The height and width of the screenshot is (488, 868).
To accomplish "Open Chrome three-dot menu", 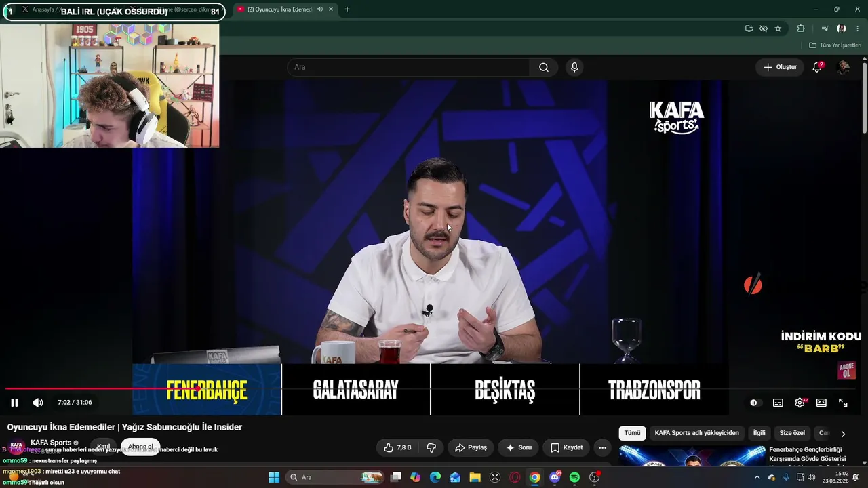I will point(858,28).
